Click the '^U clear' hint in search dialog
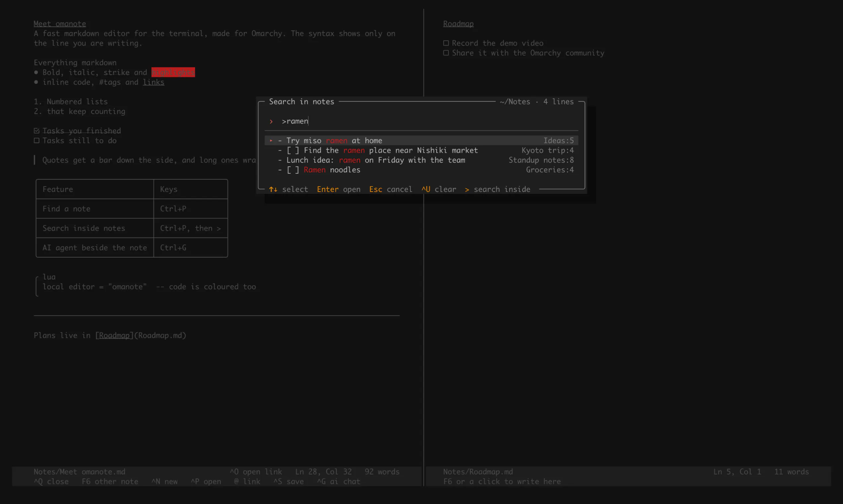Image resolution: width=843 pixels, height=504 pixels. click(439, 190)
